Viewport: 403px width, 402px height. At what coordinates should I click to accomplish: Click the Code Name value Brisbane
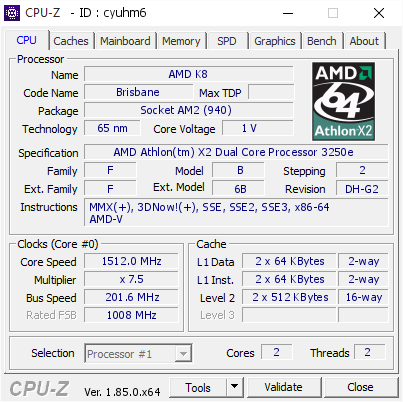point(138,92)
